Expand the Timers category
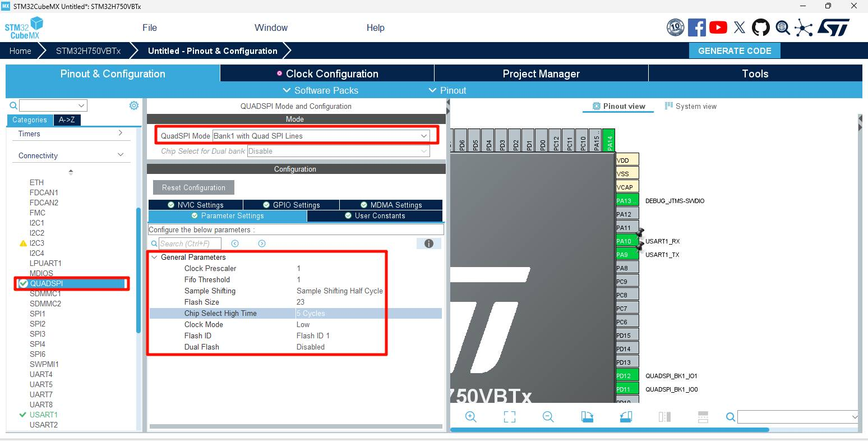 [x=121, y=133]
